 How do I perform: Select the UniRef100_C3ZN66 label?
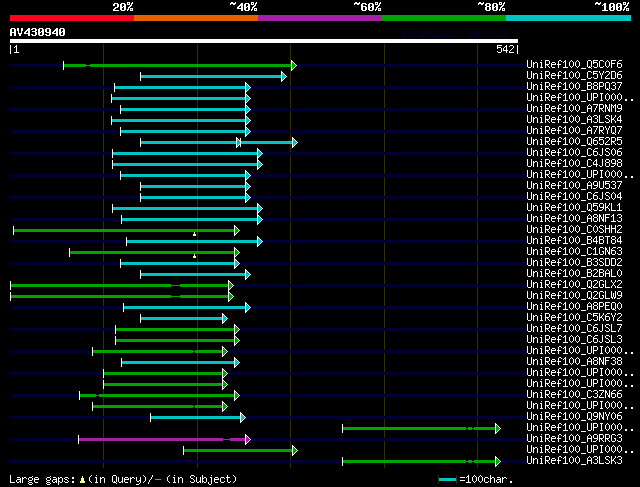pyautogui.click(x=574, y=395)
